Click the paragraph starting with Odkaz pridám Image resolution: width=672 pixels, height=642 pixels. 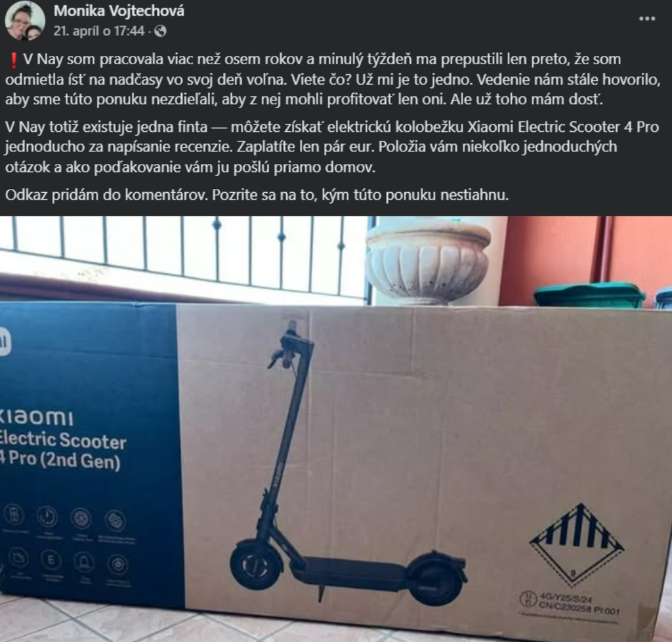[x=257, y=195]
